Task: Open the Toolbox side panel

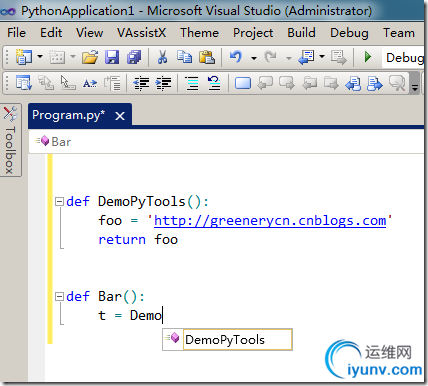Action: click(x=11, y=140)
